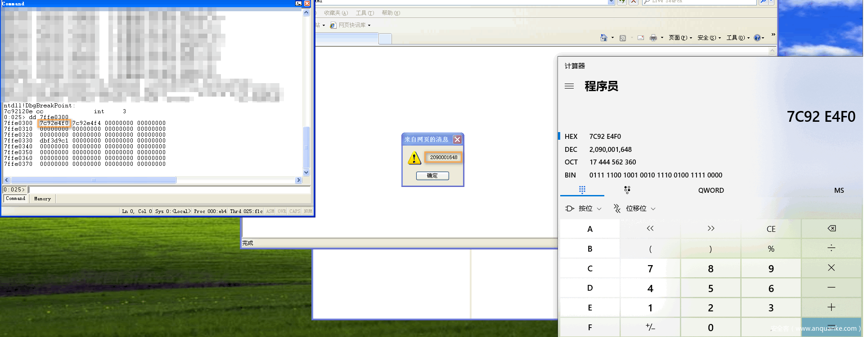Image resolution: width=868 pixels, height=337 pixels.
Task: Click the hex digit A key
Action: [x=590, y=229]
